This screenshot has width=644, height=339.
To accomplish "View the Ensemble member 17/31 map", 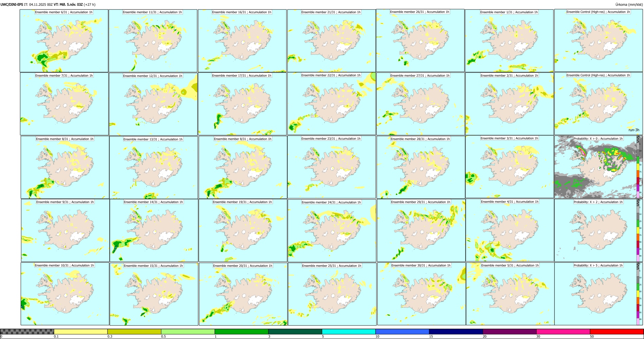I will tap(242, 104).
